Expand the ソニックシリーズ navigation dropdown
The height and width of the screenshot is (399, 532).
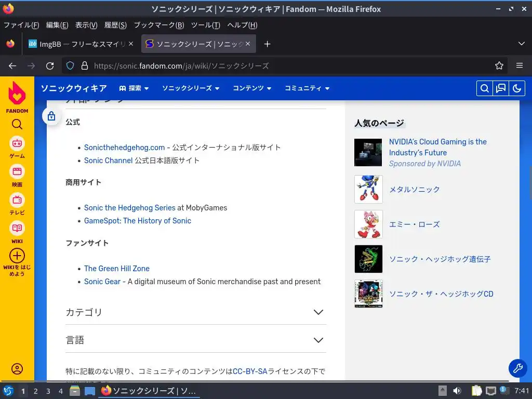tap(191, 88)
